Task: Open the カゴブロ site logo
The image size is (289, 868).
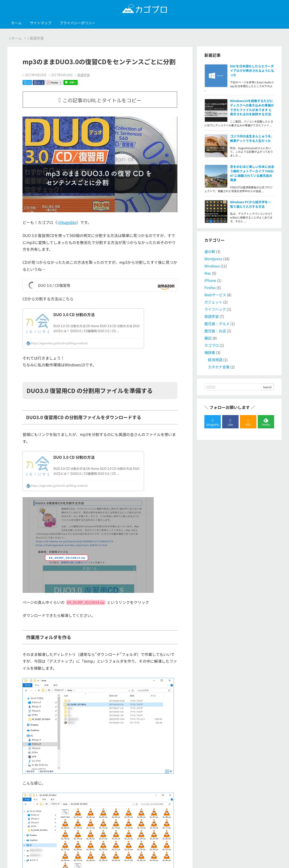Action: point(144,9)
